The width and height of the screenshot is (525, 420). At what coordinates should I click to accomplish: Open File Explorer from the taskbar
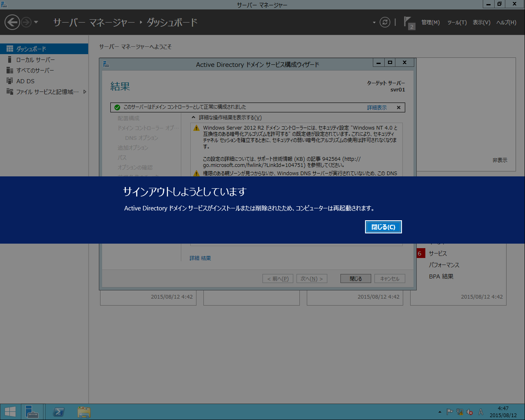click(x=84, y=412)
